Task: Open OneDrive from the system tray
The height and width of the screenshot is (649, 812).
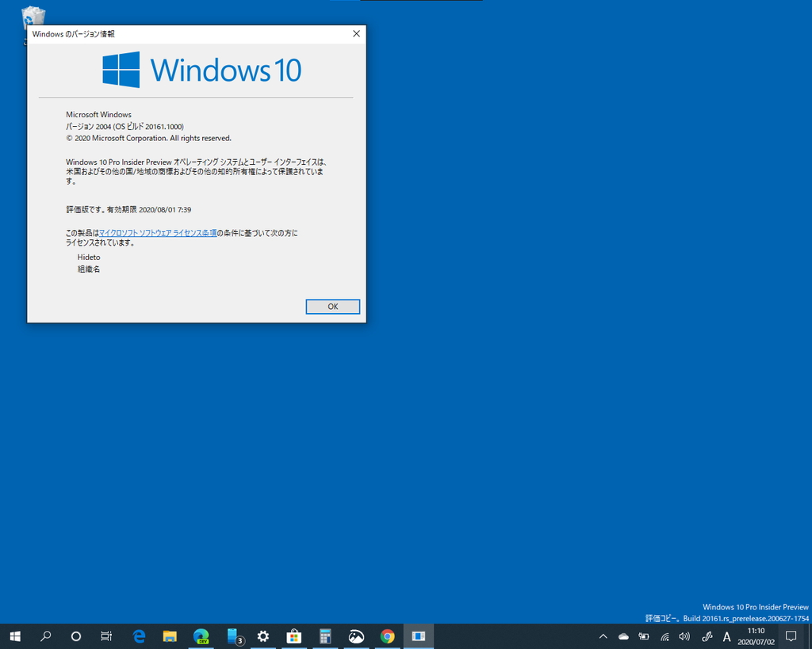Action: pos(622,636)
